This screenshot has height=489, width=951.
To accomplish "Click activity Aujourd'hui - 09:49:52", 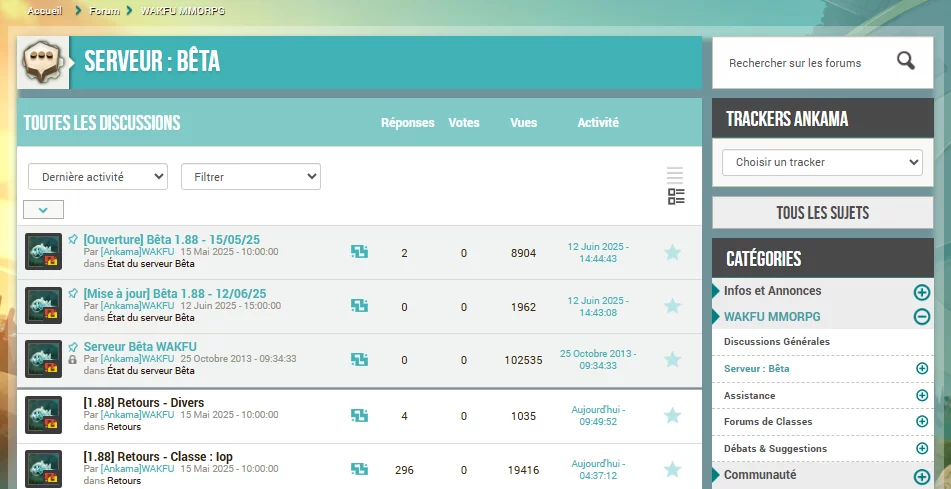I will tap(598, 416).
